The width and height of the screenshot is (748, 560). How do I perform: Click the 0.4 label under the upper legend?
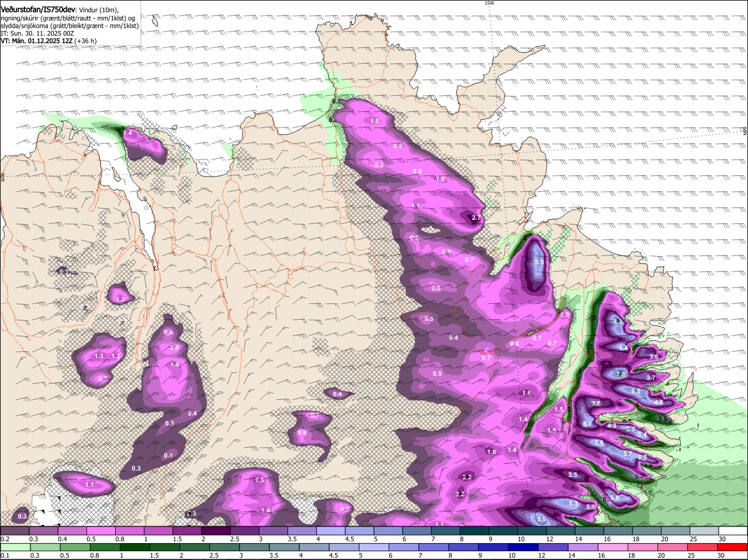coord(62,539)
